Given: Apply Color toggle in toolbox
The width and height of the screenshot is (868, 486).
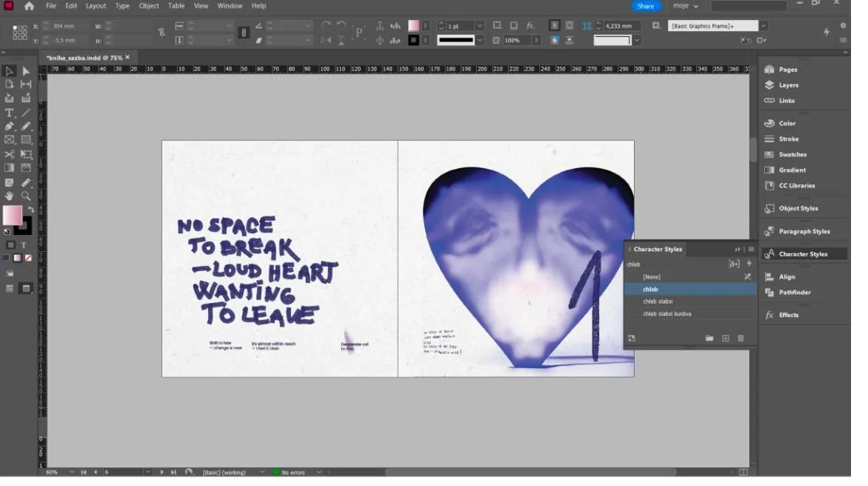Looking at the screenshot, I should 7,258.
